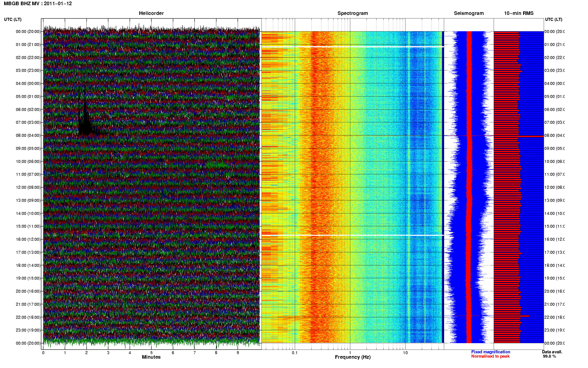The height and width of the screenshot is (368, 588).
Task: Click the blue 'Fixed magnification' legend text
Action: [491, 352]
